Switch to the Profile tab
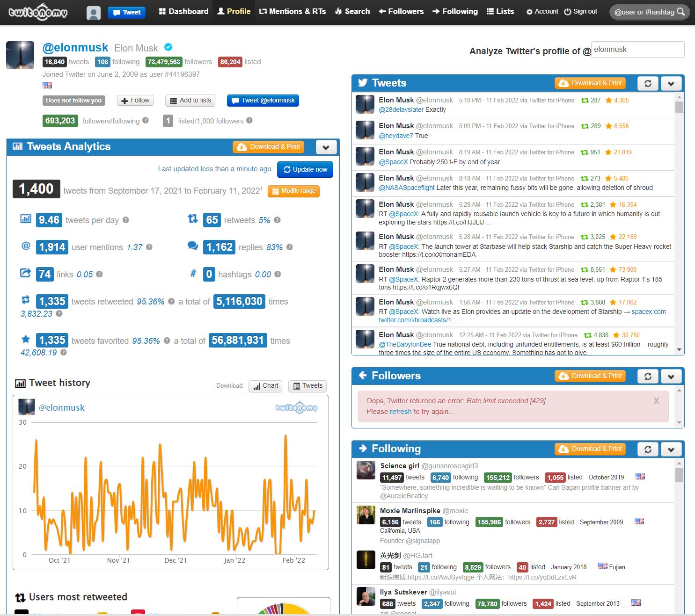This screenshot has width=695, height=616. pyautogui.click(x=234, y=12)
